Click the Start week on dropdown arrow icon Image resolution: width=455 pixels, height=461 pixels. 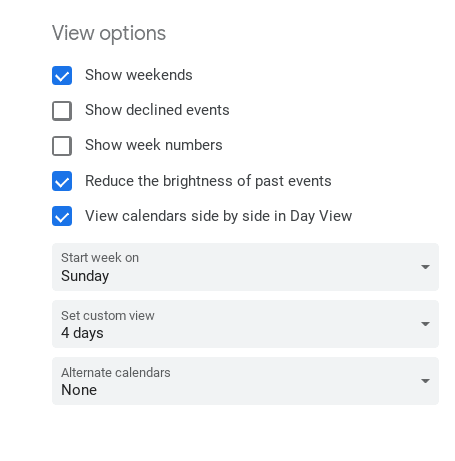click(425, 267)
